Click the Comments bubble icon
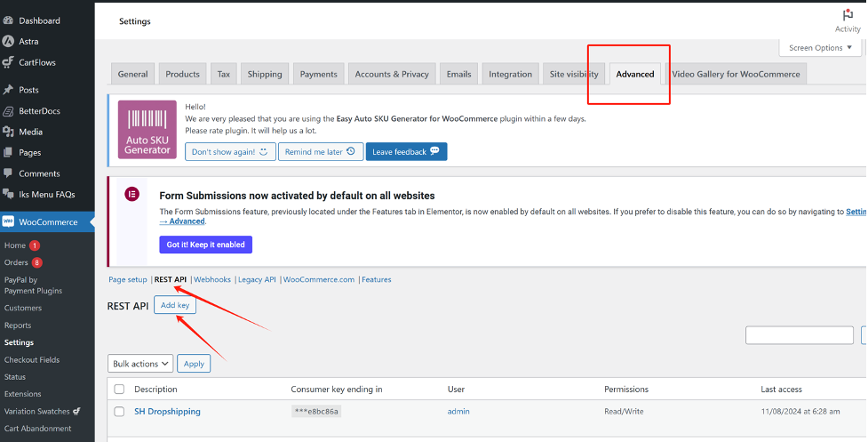 pyautogui.click(x=8, y=173)
